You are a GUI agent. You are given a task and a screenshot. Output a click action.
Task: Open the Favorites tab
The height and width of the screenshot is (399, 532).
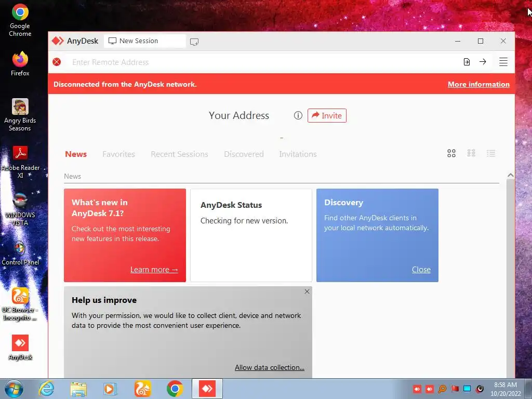coord(119,154)
